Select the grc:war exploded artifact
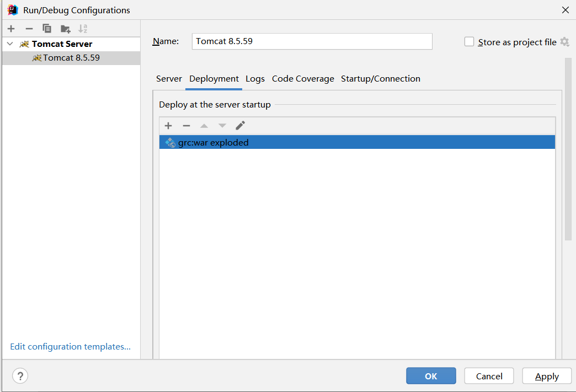Screen dimensions: 576x392 [357, 142]
